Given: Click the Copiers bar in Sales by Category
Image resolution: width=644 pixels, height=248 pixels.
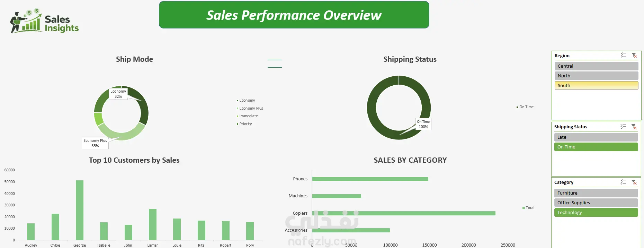Looking at the screenshot, I should [x=403, y=213].
